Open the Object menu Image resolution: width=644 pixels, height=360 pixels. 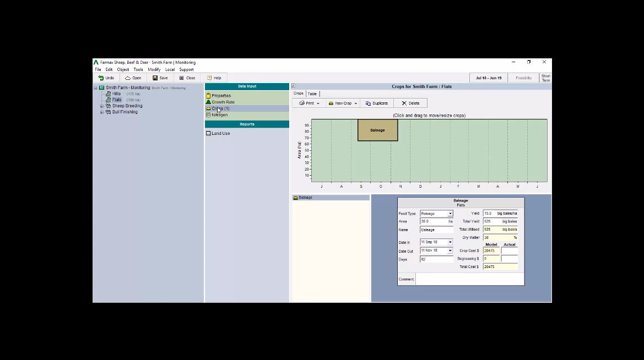pos(123,70)
